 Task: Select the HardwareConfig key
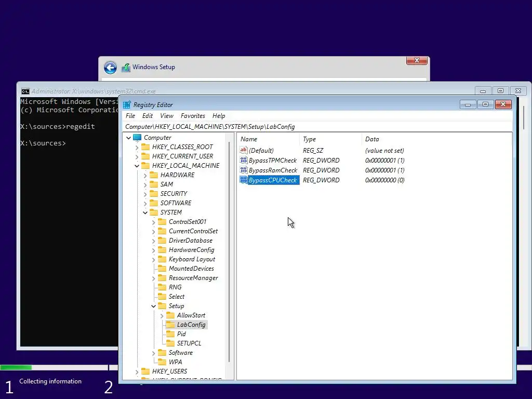point(191,250)
